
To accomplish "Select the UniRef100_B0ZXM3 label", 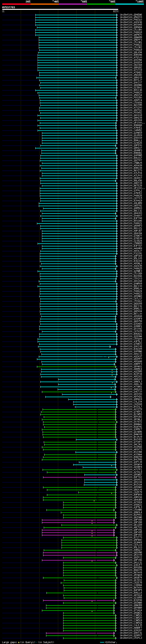I will [131, 440].
